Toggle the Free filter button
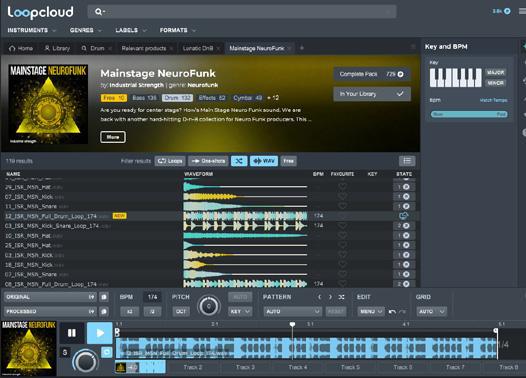This screenshot has width=526, height=378. (x=288, y=161)
